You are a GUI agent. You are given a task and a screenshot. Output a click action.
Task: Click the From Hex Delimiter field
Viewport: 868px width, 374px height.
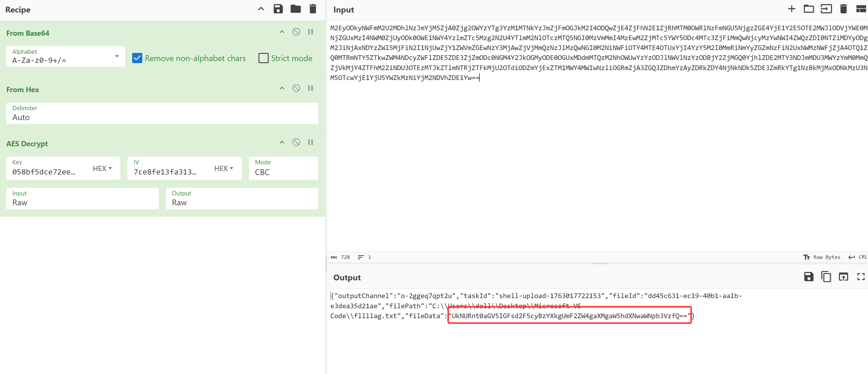[162, 113]
